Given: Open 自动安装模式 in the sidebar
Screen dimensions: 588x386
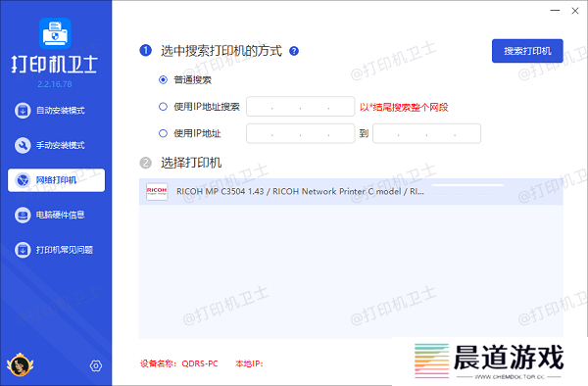Looking at the screenshot, I should click(x=50, y=111).
